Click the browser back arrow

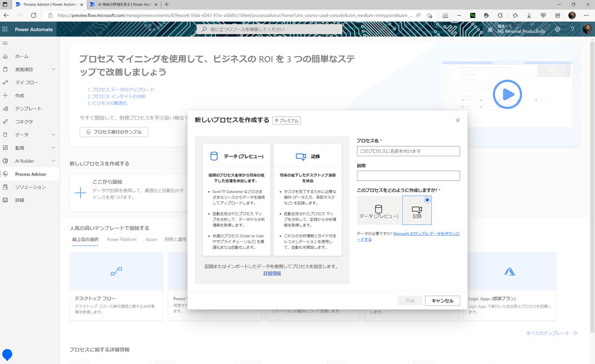coord(7,15)
